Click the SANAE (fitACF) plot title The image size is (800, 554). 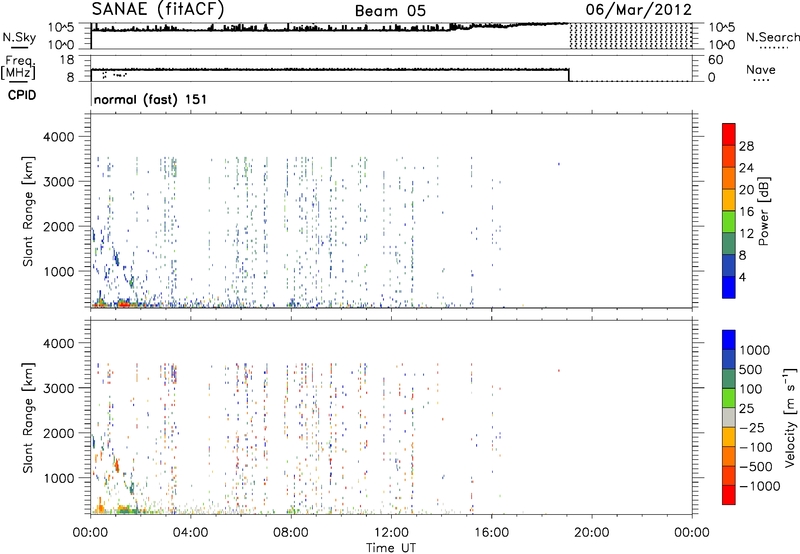coord(158,10)
